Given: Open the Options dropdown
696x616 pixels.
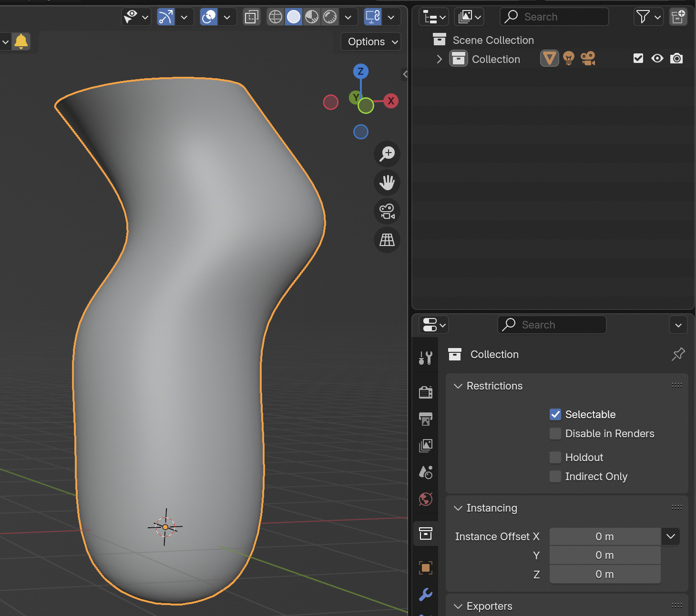Looking at the screenshot, I should [x=371, y=41].
